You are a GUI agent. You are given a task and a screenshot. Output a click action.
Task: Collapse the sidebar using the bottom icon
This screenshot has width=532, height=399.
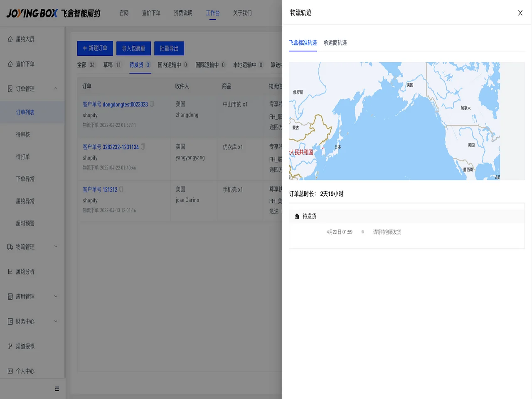[57, 389]
